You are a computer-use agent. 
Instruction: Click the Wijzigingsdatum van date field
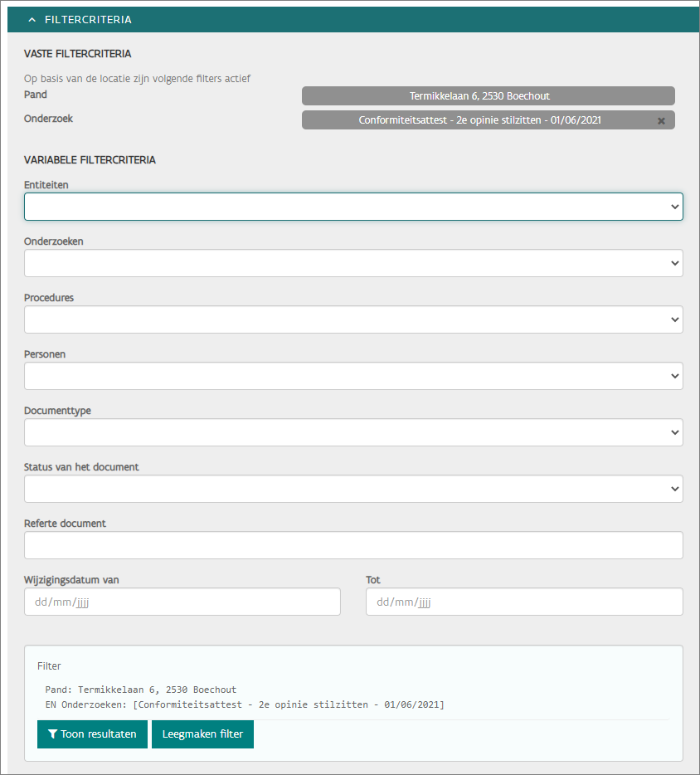coord(182,602)
